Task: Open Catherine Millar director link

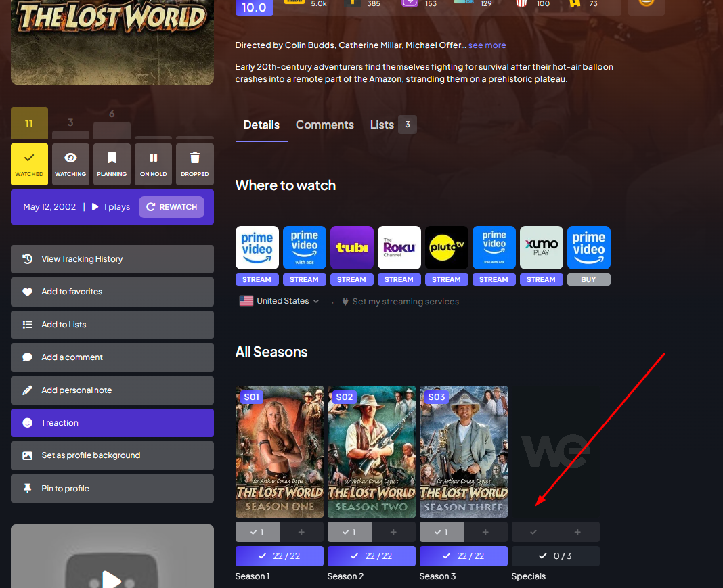Action: tap(370, 45)
